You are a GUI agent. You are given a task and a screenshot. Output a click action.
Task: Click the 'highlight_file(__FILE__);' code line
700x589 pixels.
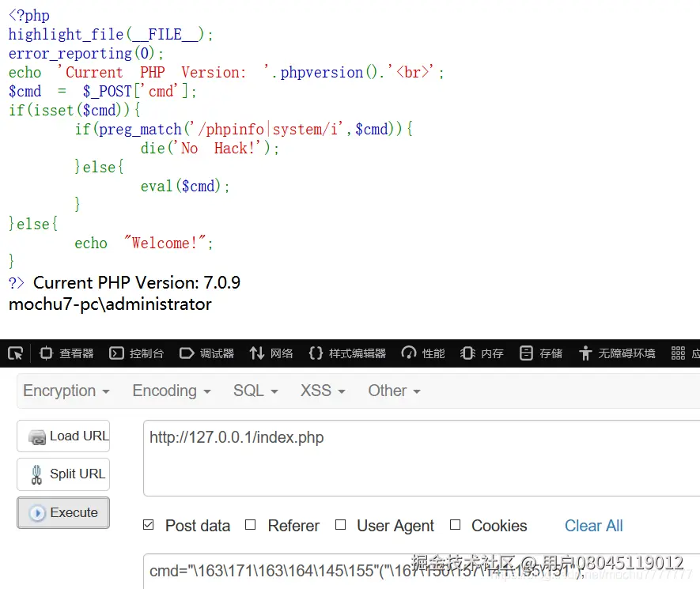point(111,34)
